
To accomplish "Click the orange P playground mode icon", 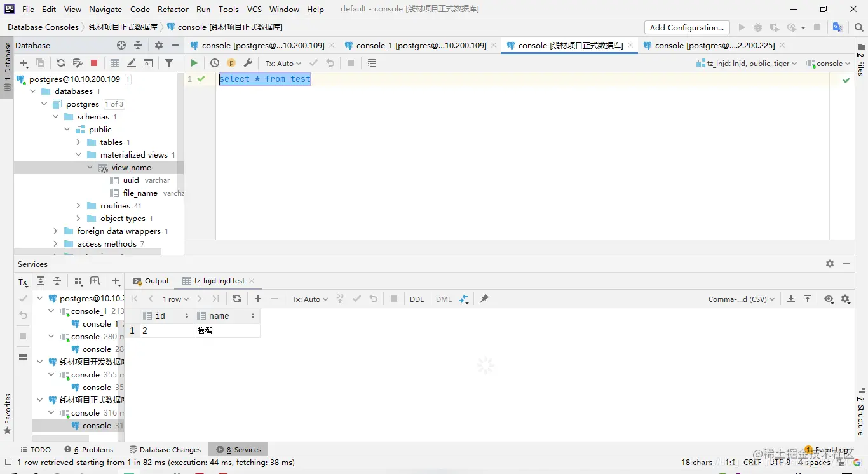I will 231,63.
